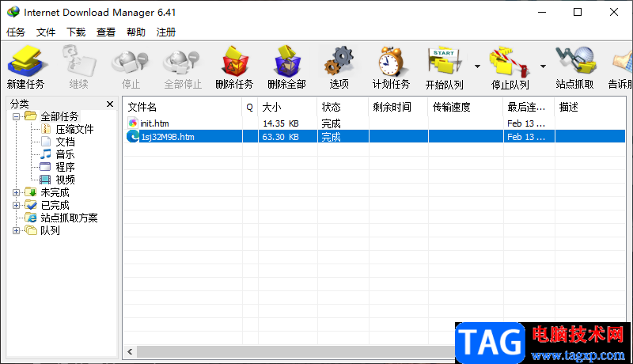
Task: Sort by 剩余时间 column header
Action: (398, 107)
